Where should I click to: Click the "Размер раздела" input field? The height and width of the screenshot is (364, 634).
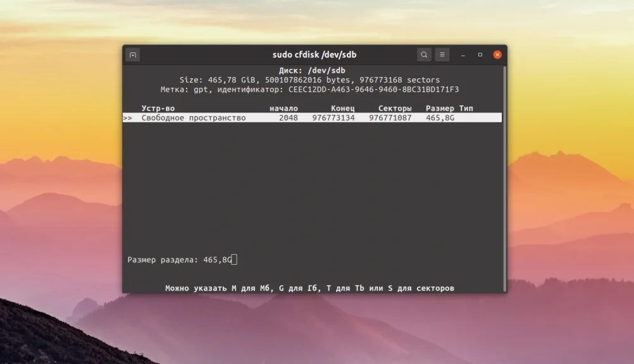[x=233, y=258]
